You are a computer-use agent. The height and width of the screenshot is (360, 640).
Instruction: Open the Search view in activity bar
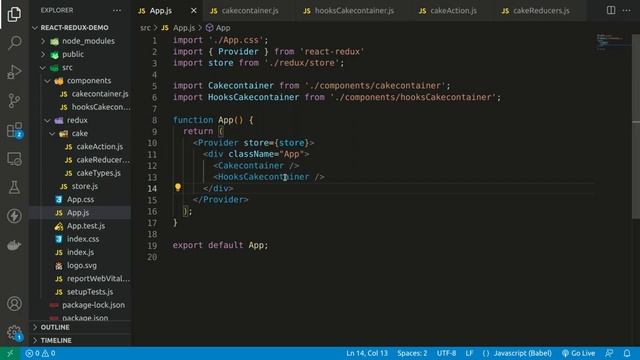point(14,43)
